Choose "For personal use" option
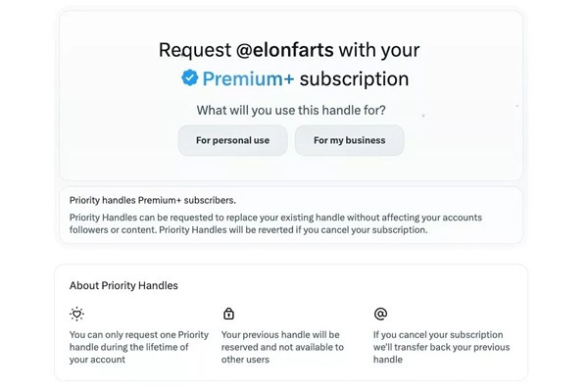Screen dimensions: 588x392 [232, 140]
